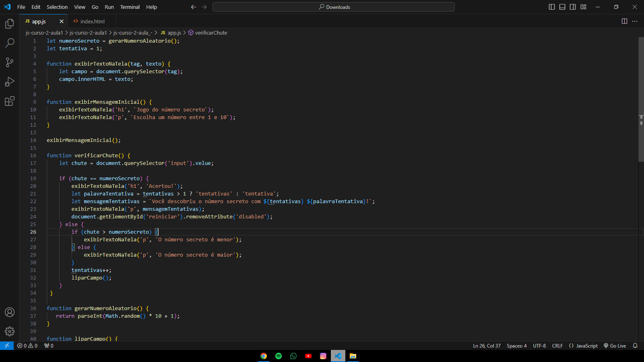Image resolution: width=644 pixels, height=362 pixels.
Task: Open the View menu
Action: point(80,7)
